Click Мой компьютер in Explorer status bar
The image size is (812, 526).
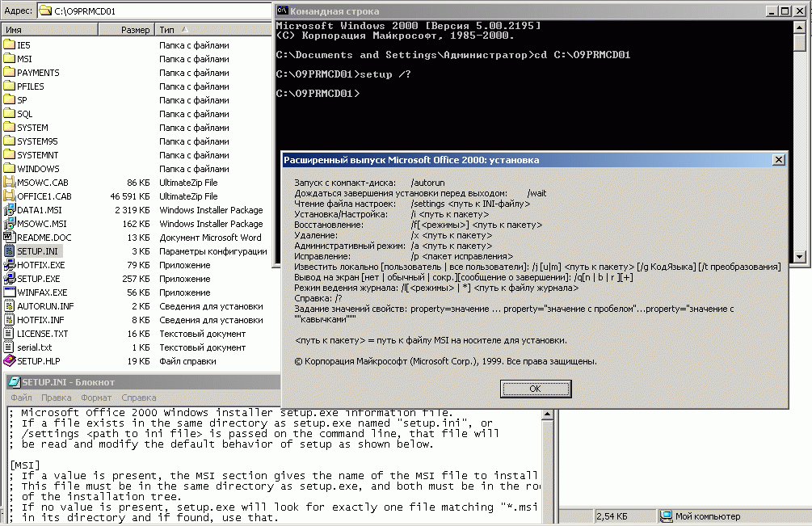(x=701, y=516)
